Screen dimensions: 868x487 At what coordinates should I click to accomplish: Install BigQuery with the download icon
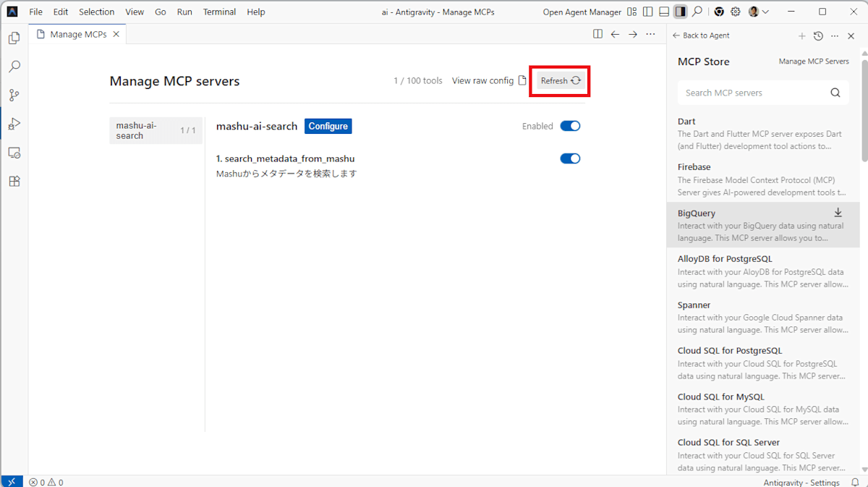[838, 213]
